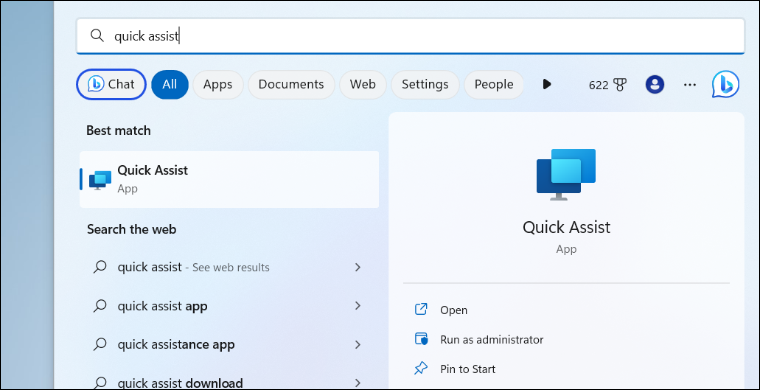Image resolution: width=760 pixels, height=390 pixels.
Task: Click the magnifier icon beside 'quick assistance app'
Action: pyautogui.click(x=100, y=344)
